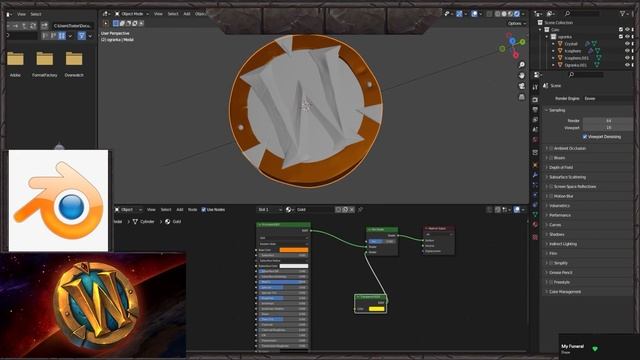Open the 3D viewport Select menu
The width and height of the screenshot is (640, 360).
click(x=173, y=13)
